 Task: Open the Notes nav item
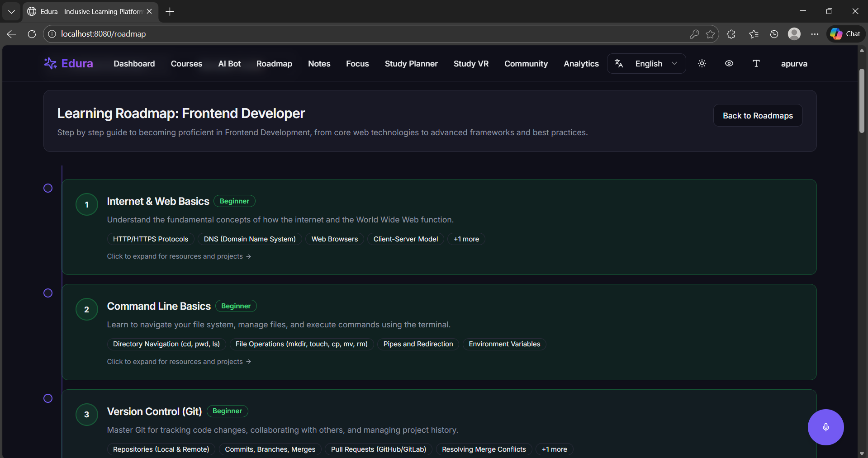pyautogui.click(x=319, y=64)
